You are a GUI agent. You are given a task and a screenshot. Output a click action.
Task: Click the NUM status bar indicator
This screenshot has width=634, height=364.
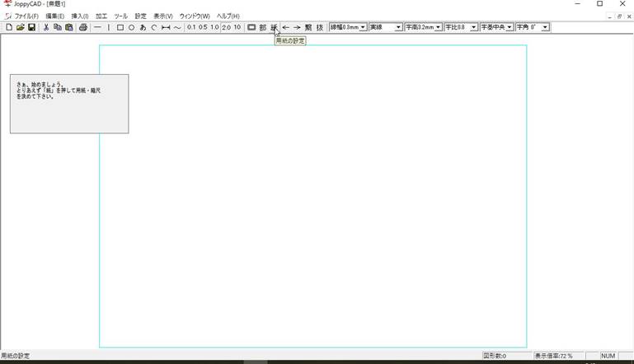(x=608, y=356)
